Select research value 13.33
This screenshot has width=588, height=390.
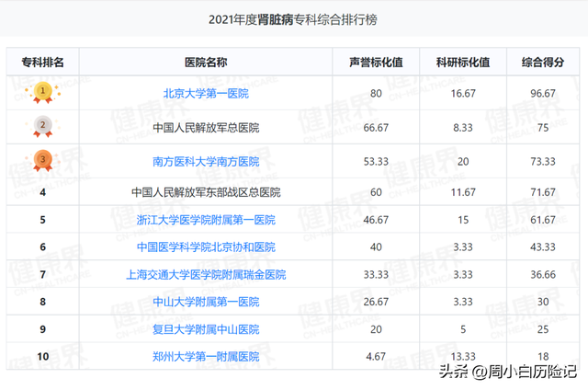click(463, 357)
